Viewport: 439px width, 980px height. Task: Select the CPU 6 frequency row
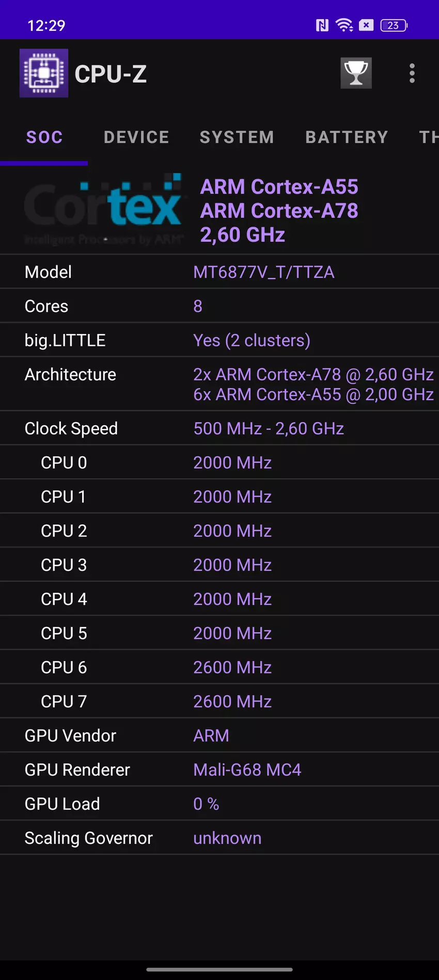coord(219,667)
